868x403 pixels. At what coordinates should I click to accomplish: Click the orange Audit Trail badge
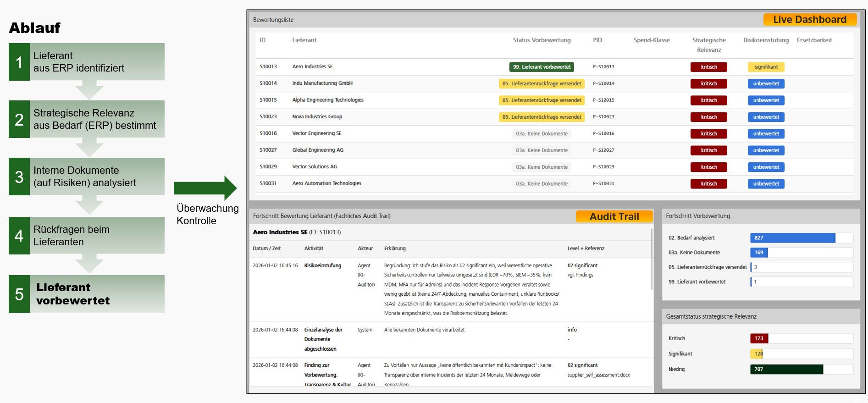(x=614, y=216)
